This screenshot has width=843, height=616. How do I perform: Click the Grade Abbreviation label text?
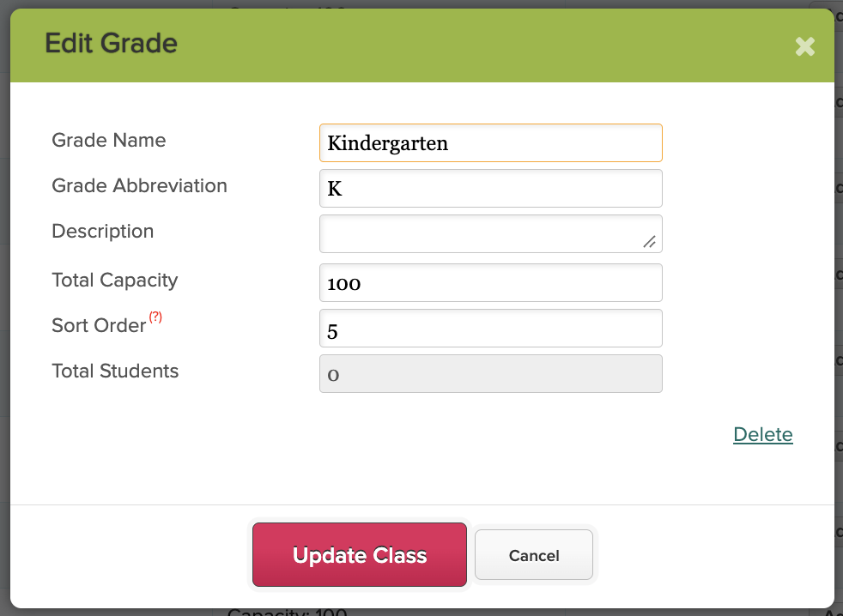point(139,185)
